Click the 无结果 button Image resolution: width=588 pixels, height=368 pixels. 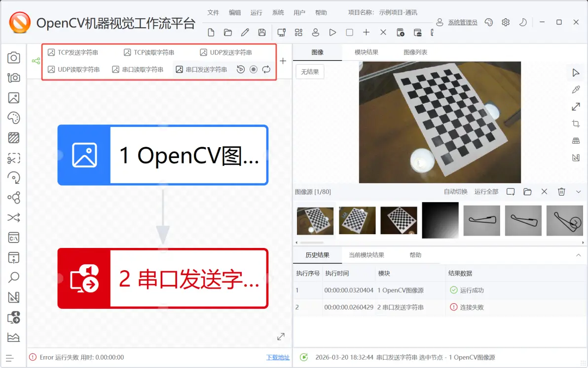310,72
